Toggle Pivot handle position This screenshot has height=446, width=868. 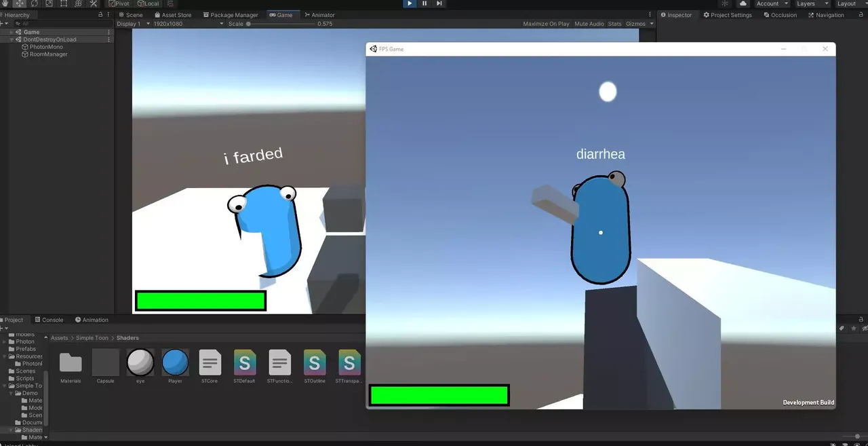(119, 3)
